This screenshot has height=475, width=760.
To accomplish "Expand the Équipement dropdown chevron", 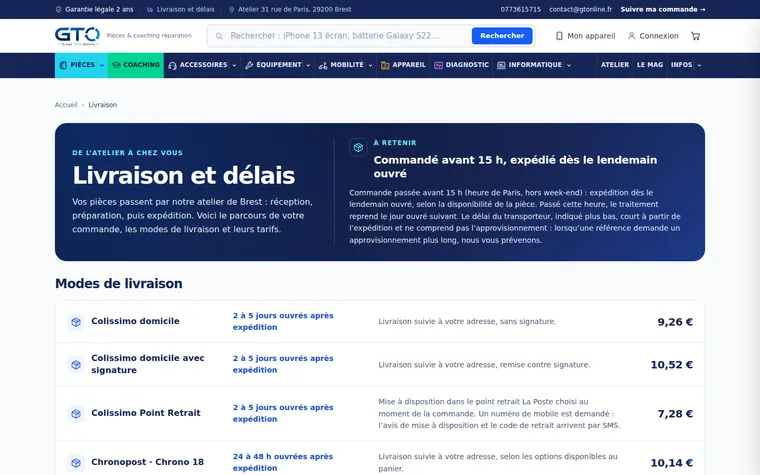I will tap(308, 65).
